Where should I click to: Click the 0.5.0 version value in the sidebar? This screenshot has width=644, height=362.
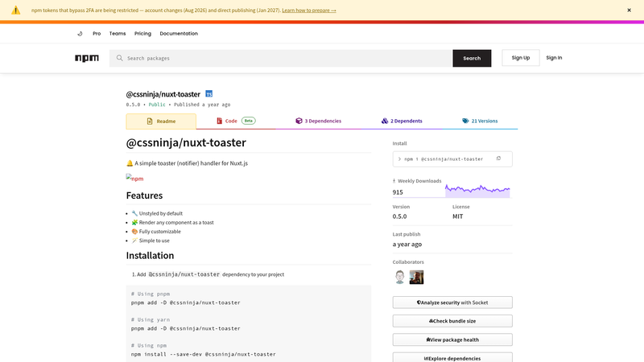click(399, 216)
